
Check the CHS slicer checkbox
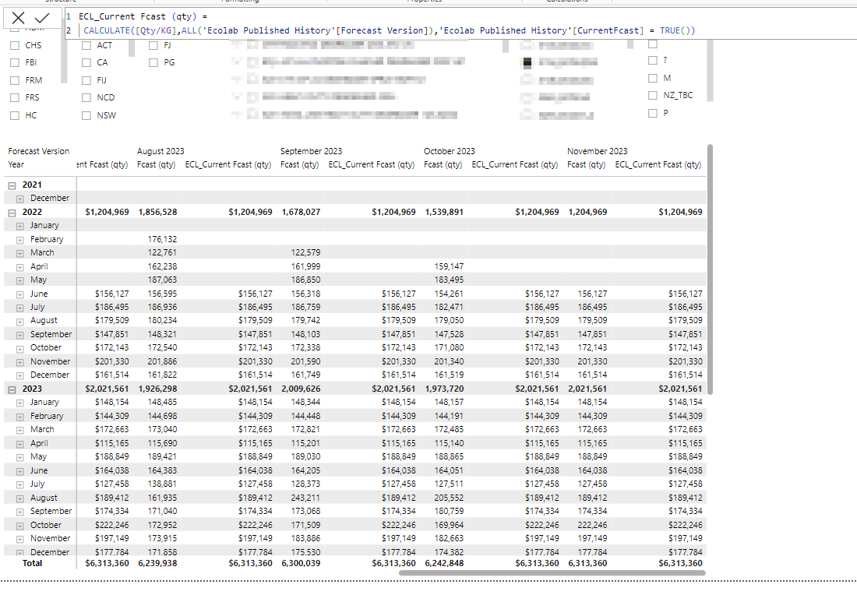(x=15, y=45)
